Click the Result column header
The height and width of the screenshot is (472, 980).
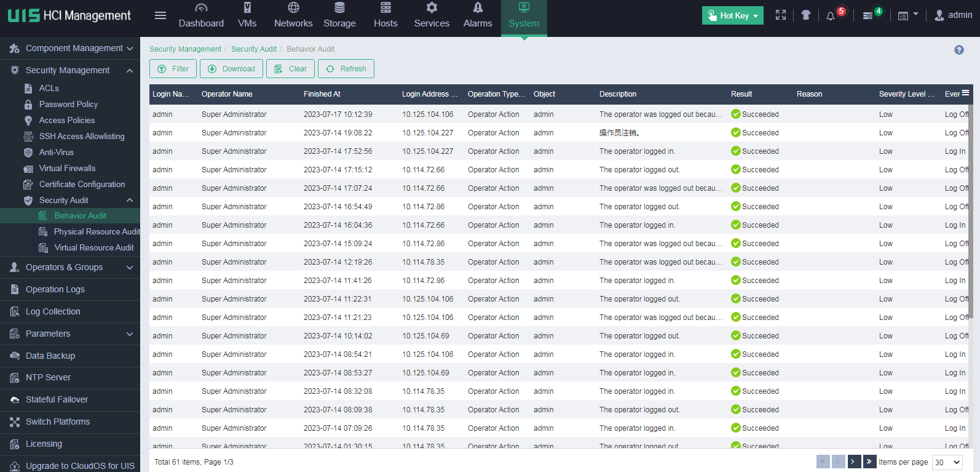coord(741,94)
